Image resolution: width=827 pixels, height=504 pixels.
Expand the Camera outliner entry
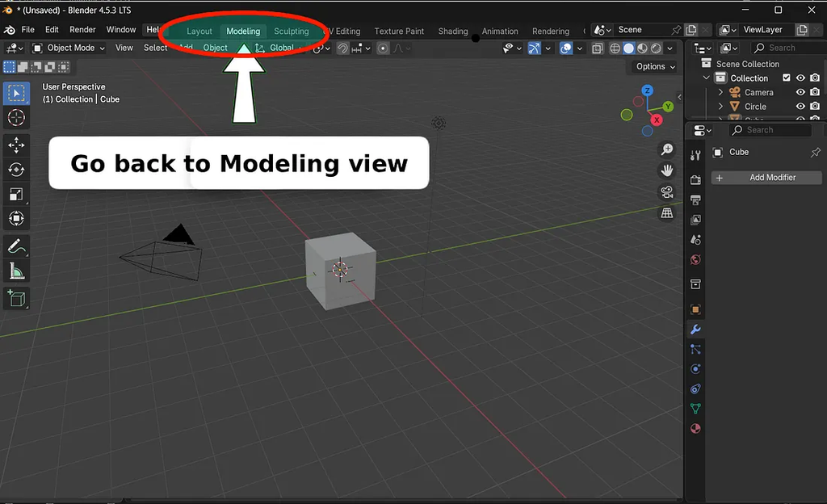721,92
